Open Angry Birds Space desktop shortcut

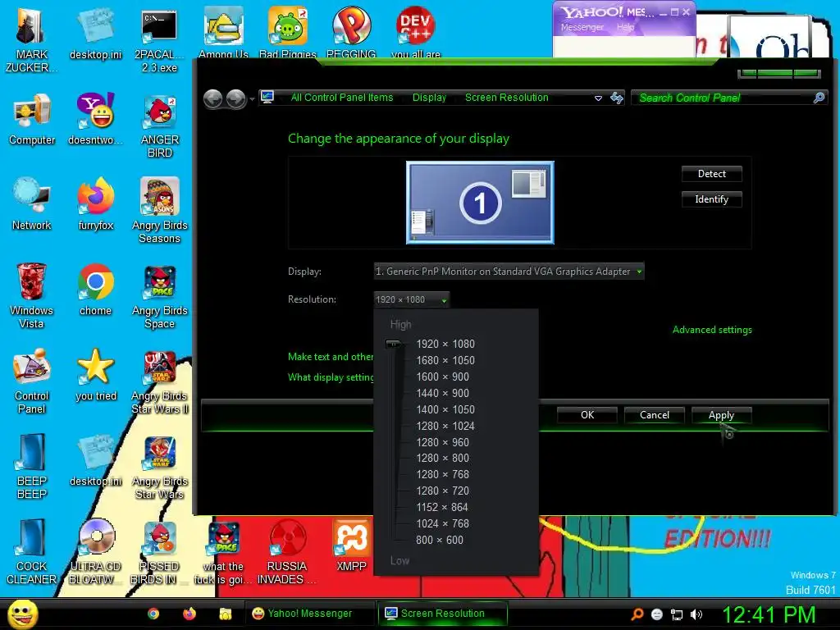(160, 295)
